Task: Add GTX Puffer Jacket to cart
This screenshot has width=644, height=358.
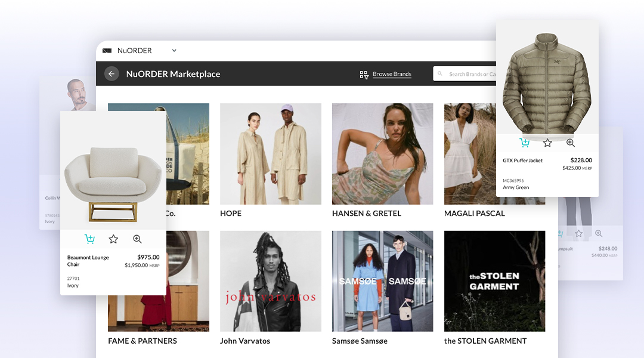Action: pyautogui.click(x=524, y=143)
